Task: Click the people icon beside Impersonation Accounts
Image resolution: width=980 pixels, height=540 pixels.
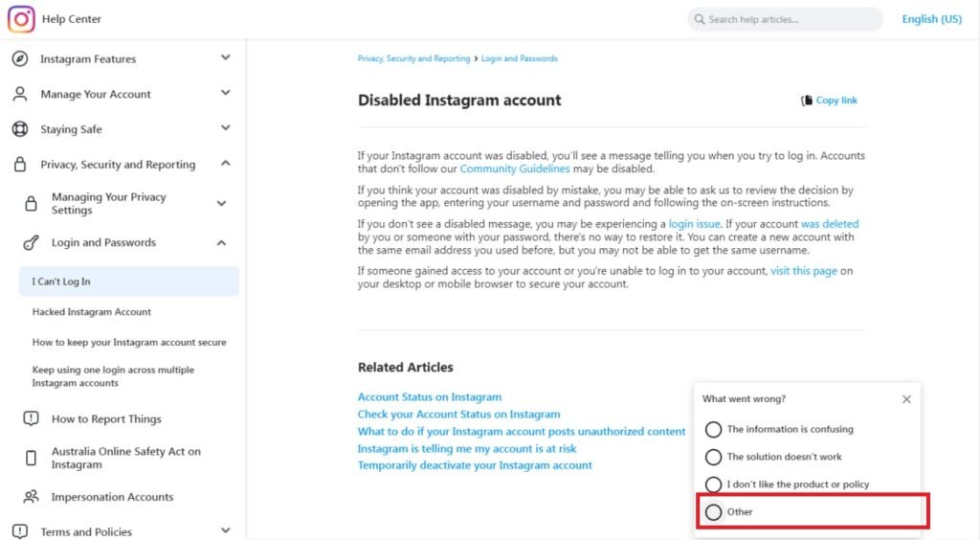Action: [x=32, y=497]
